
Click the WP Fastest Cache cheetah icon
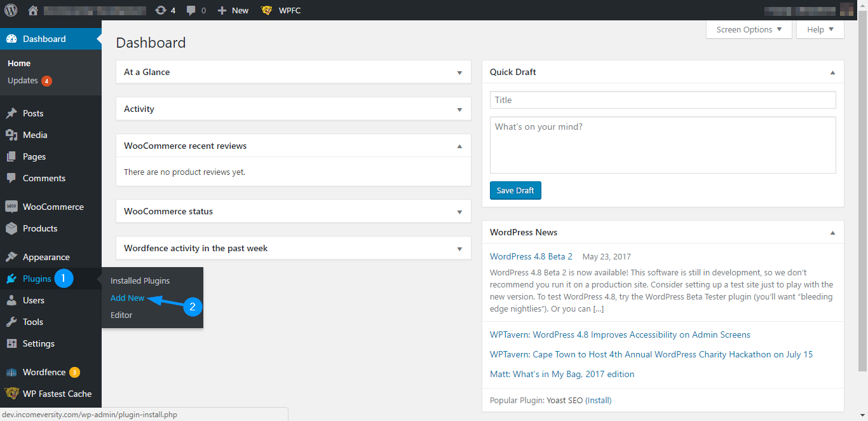pos(11,394)
